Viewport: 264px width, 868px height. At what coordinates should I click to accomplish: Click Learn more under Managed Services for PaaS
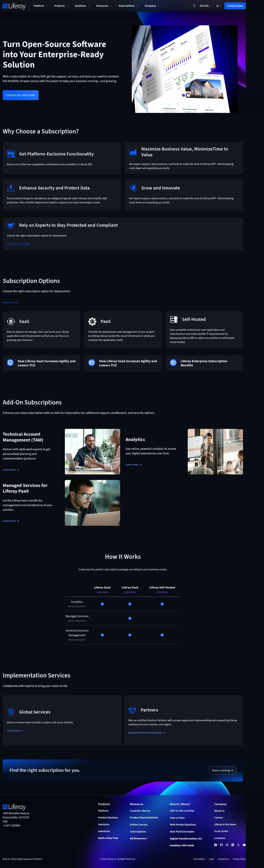(11, 521)
